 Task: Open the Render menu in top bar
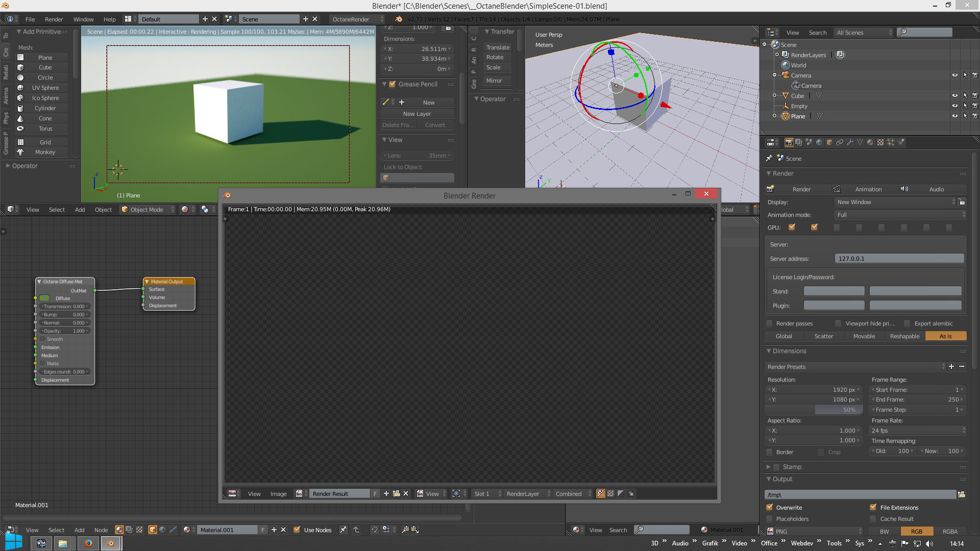[x=54, y=19]
